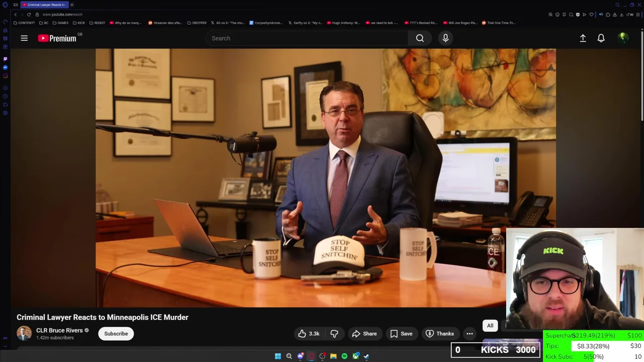Open the REDDIT bookmarks folder
Image resolution: width=644 pixels, height=362 pixels.
(98, 23)
